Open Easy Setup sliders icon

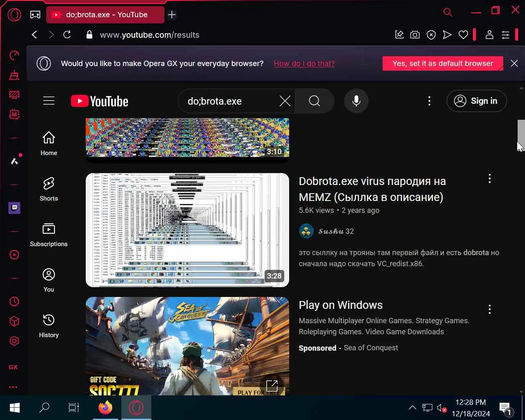pos(506,35)
